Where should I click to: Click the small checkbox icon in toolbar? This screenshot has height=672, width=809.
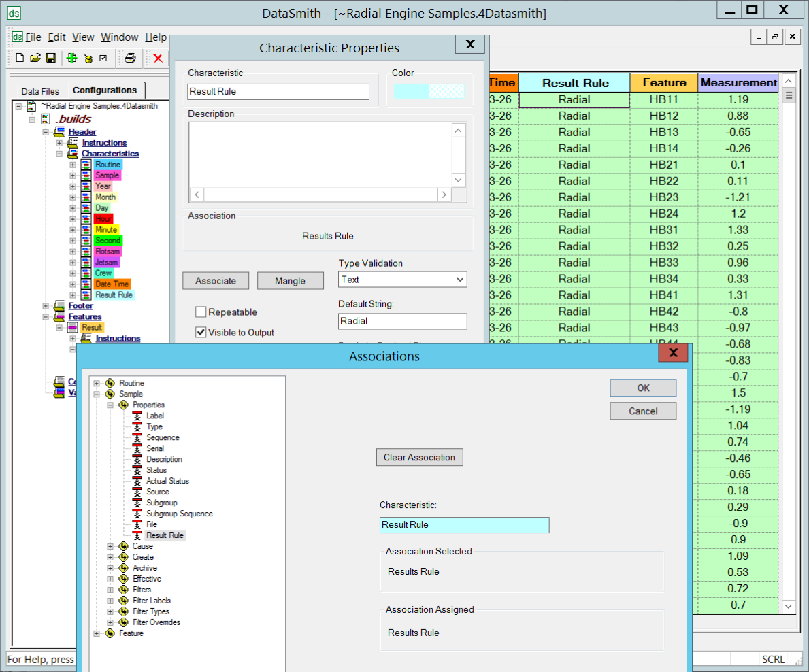(x=103, y=58)
